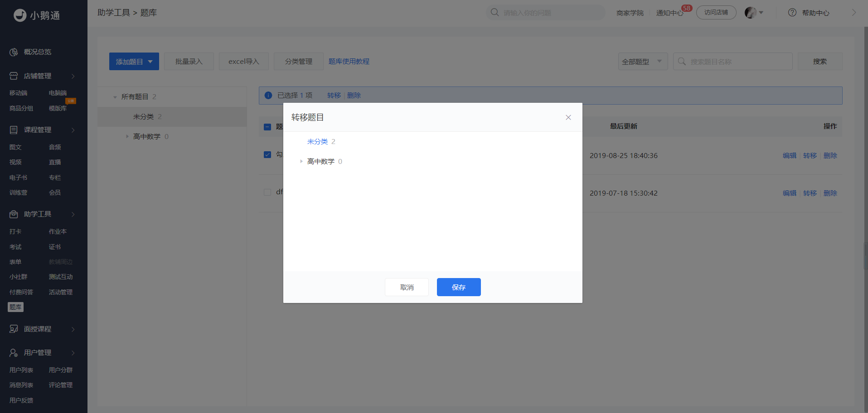Check the second question row checkbox
Image resolution: width=868 pixels, height=413 pixels.
click(267, 192)
